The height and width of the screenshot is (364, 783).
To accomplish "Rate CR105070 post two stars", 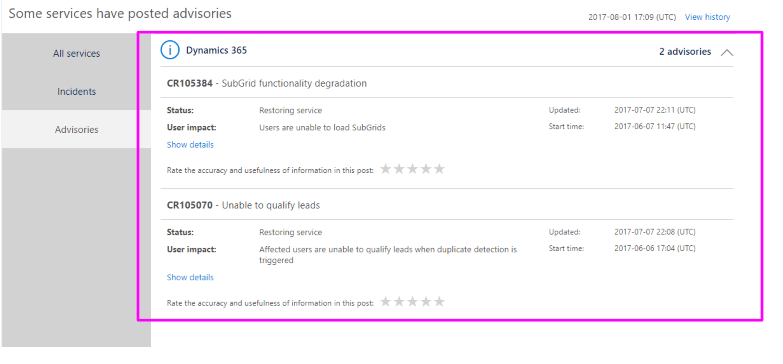I will (x=399, y=302).
